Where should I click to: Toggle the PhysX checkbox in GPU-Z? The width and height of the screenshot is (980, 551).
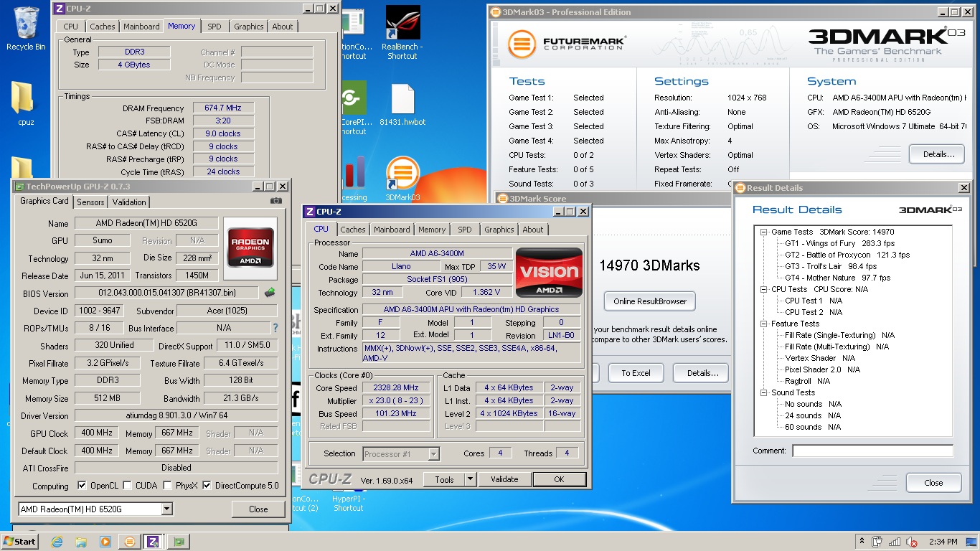167,486
